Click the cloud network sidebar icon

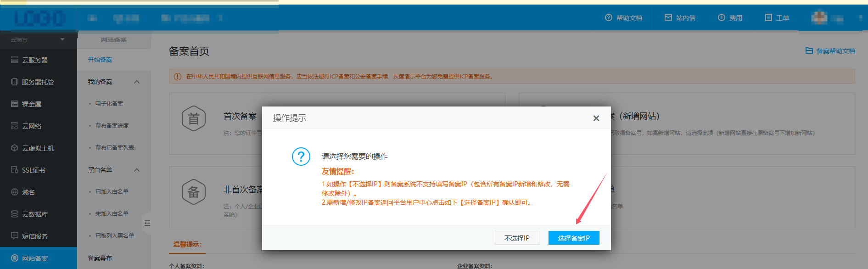[15, 126]
